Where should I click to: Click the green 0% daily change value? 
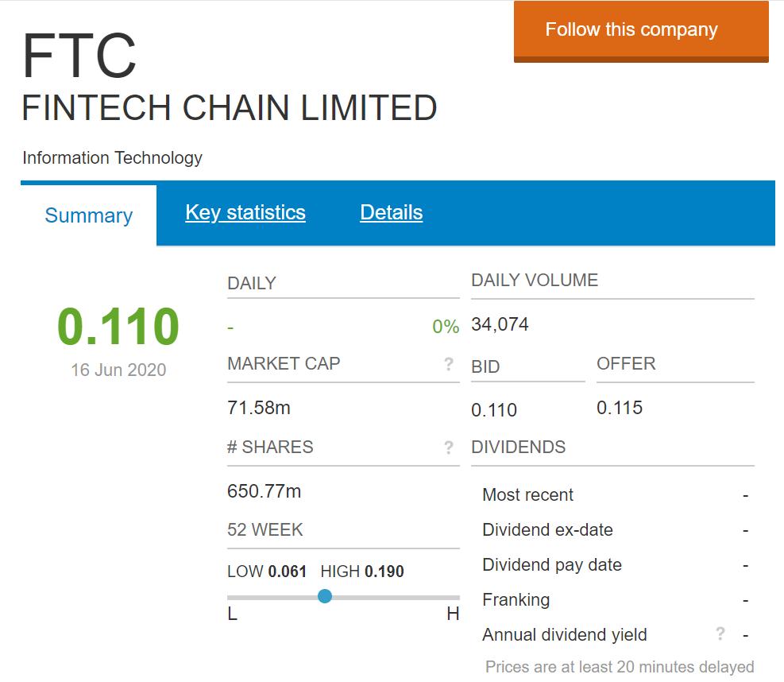[x=446, y=327]
